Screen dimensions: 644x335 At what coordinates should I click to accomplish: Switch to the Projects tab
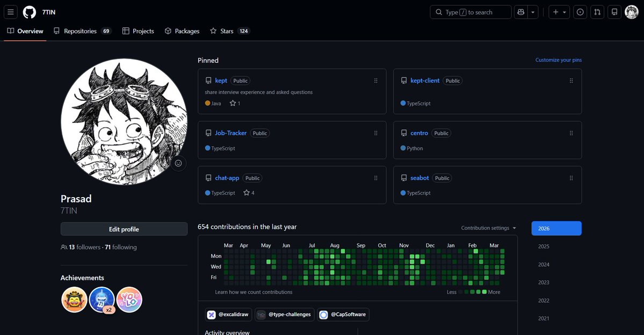click(138, 31)
